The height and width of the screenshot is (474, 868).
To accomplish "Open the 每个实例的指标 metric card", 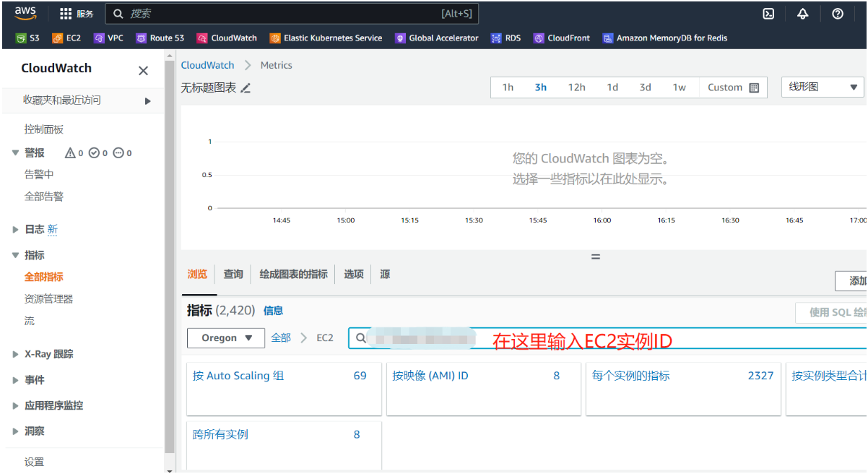I will (x=683, y=389).
